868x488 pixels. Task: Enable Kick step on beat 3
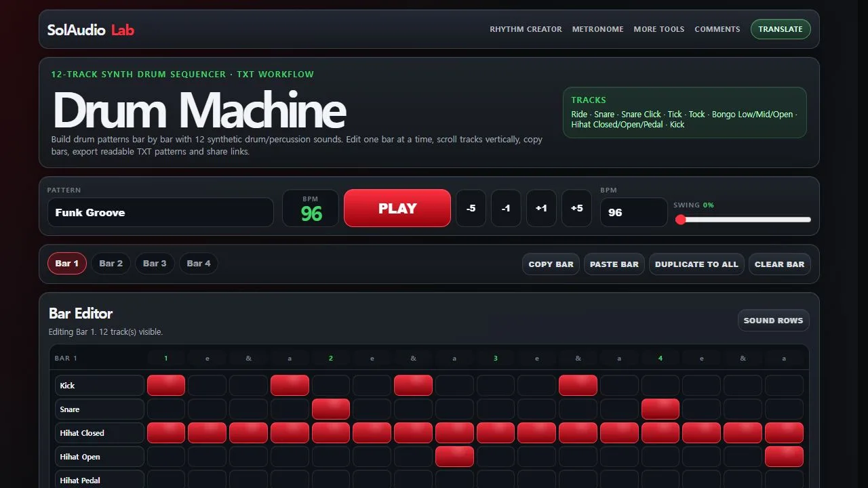(x=496, y=386)
